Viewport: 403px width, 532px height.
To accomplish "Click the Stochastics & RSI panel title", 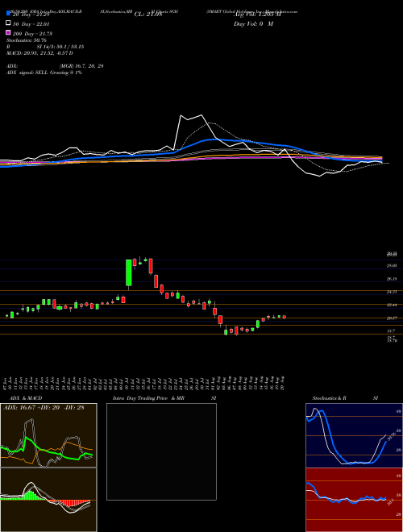I will tap(345, 398).
